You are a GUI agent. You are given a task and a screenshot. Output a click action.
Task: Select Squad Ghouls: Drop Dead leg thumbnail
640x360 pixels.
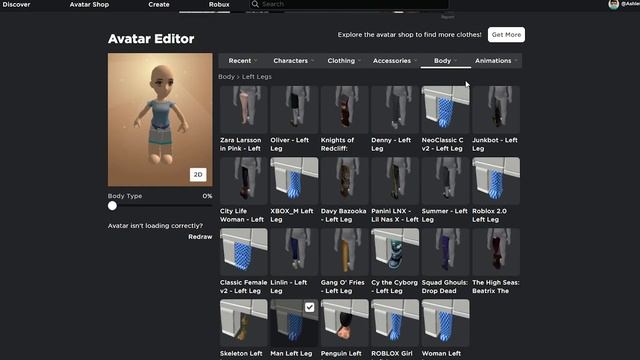coord(446,252)
